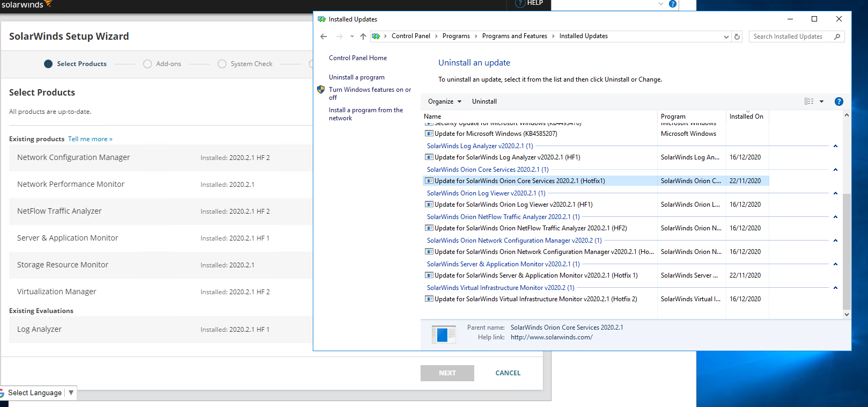Screen dimensions: 868x407
Task: Select the Add-ons wizard step
Action: click(163, 64)
